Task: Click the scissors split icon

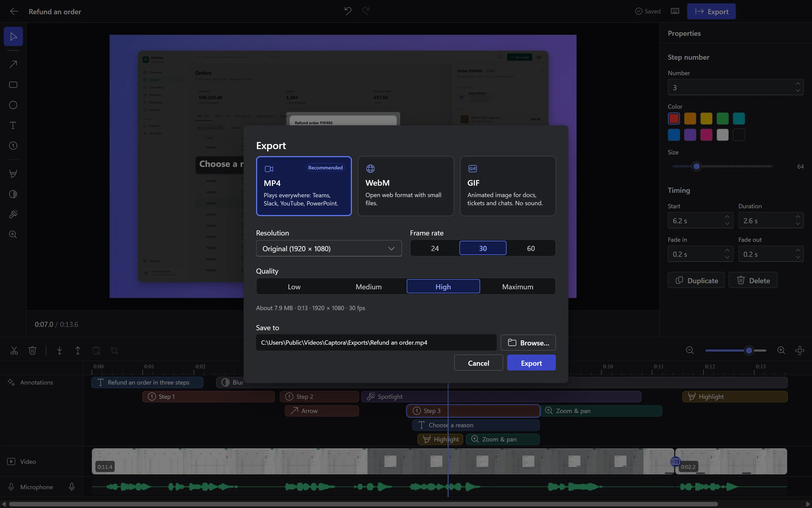Action: pyautogui.click(x=14, y=351)
